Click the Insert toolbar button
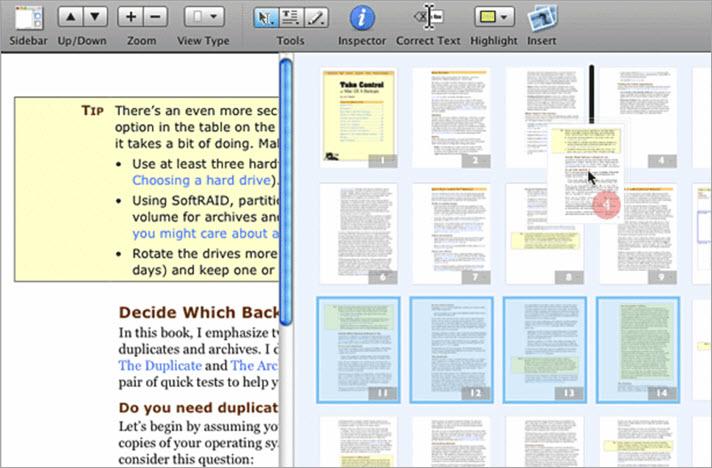 point(541,18)
